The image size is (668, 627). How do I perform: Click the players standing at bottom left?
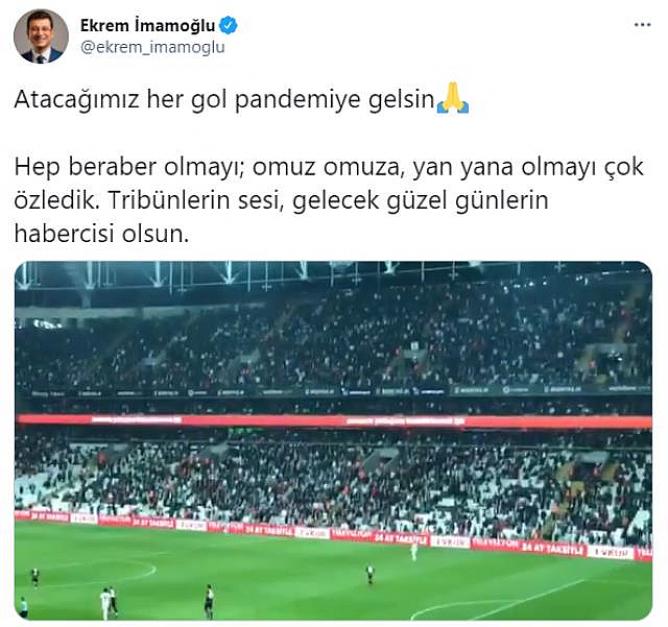point(108,603)
